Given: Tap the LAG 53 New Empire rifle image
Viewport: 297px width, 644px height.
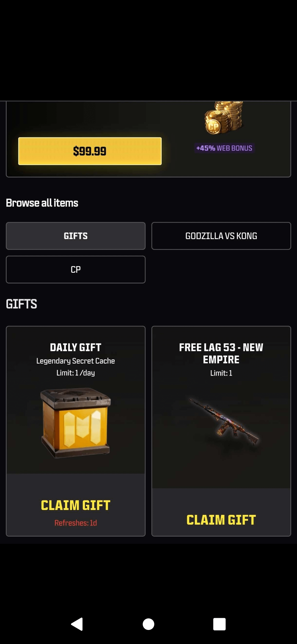Looking at the screenshot, I should point(223,421).
